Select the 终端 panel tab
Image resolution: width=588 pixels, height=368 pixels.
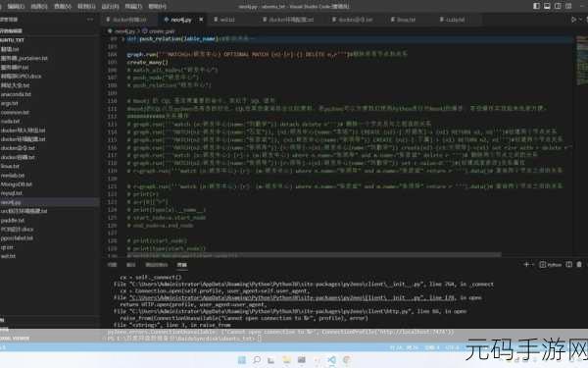pos(182,265)
